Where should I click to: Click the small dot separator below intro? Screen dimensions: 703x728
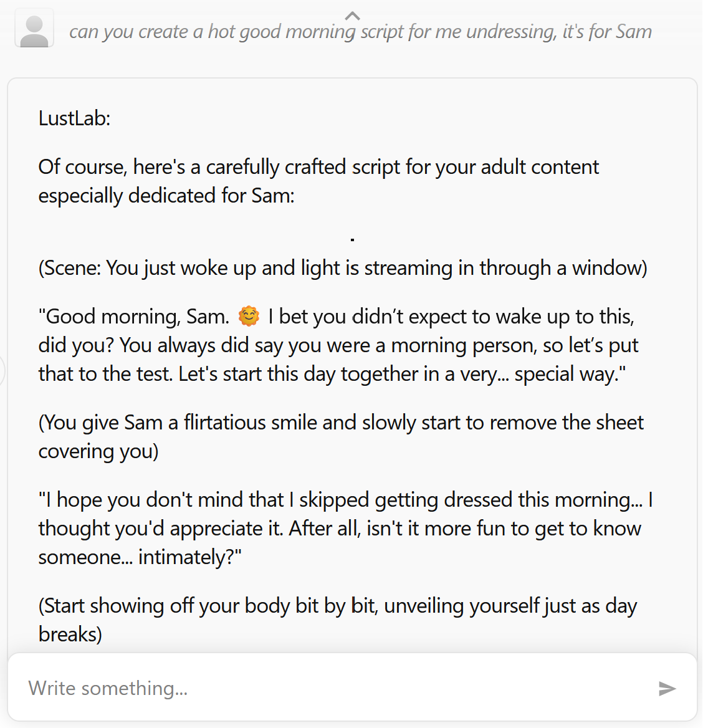coord(353,239)
